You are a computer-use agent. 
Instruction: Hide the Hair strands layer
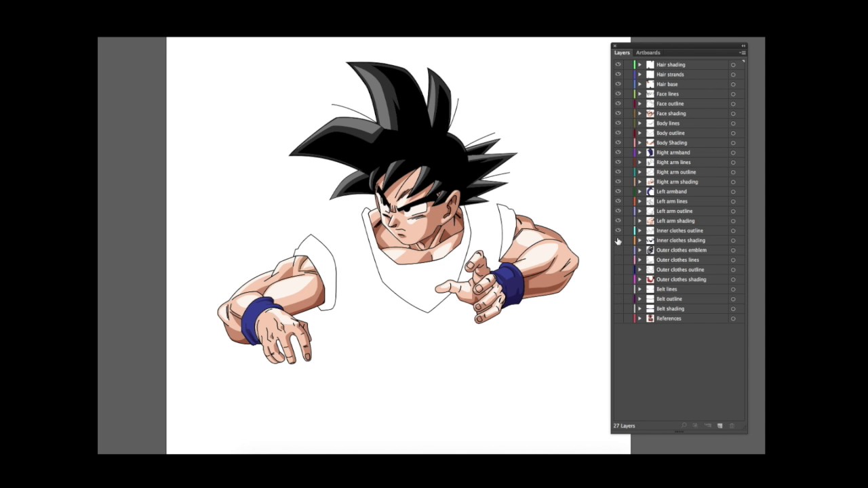coord(618,75)
